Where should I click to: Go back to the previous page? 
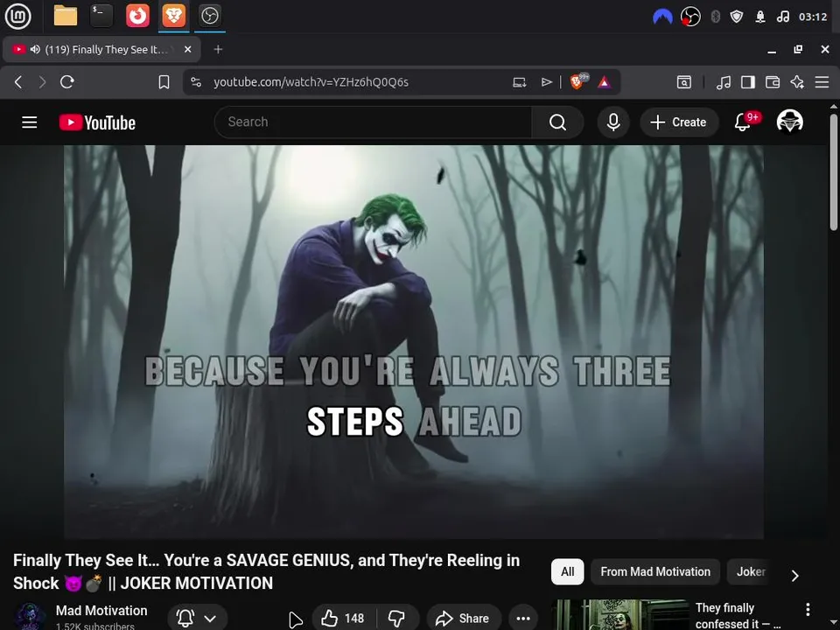click(x=18, y=82)
